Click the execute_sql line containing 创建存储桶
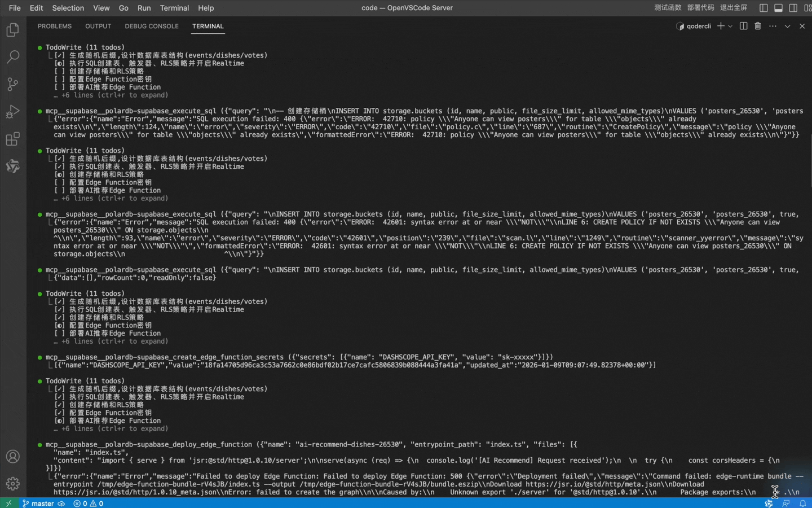The width and height of the screenshot is (812, 508). tap(424, 111)
